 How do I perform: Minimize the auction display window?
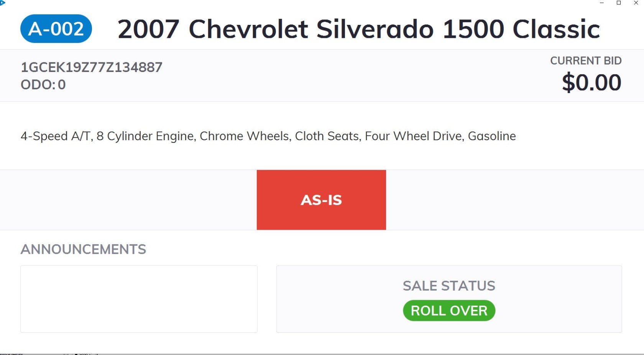(601, 3)
